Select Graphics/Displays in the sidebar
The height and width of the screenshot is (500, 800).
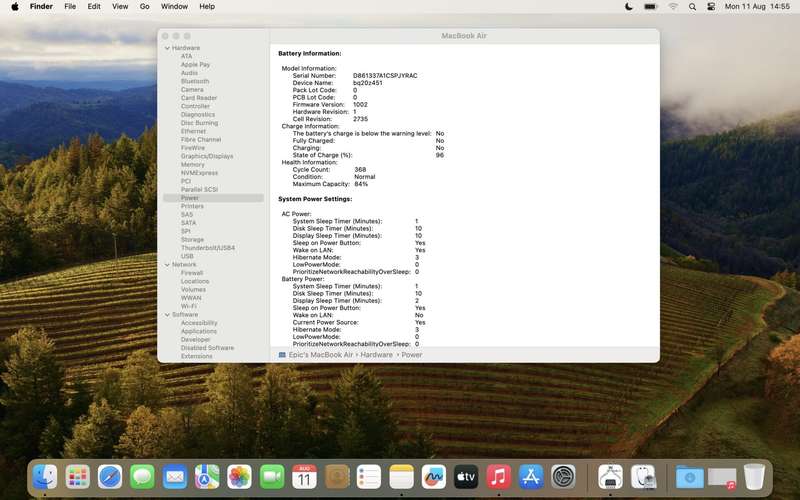tap(207, 156)
